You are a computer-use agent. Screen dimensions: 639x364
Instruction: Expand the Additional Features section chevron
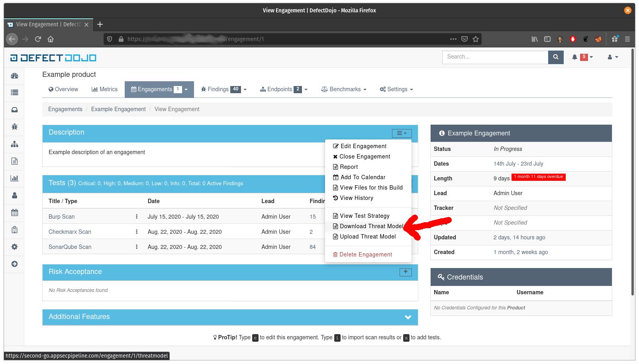click(x=408, y=317)
